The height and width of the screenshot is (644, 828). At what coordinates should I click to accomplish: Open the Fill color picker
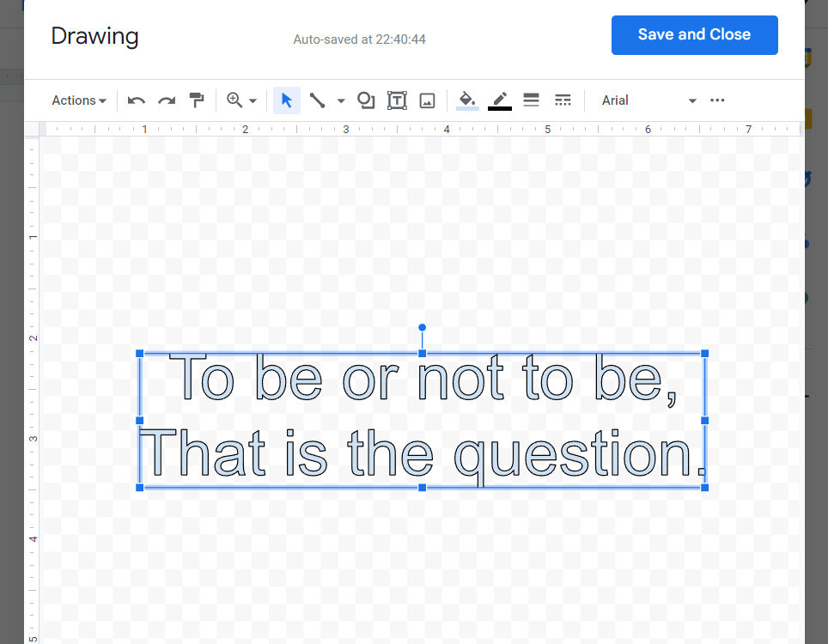click(x=467, y=100)
